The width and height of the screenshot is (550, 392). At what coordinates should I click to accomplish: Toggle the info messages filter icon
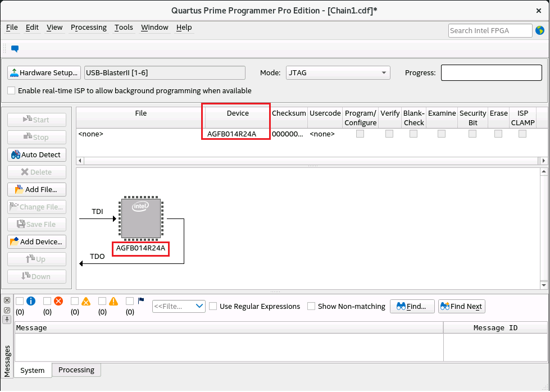pos(31,301)
